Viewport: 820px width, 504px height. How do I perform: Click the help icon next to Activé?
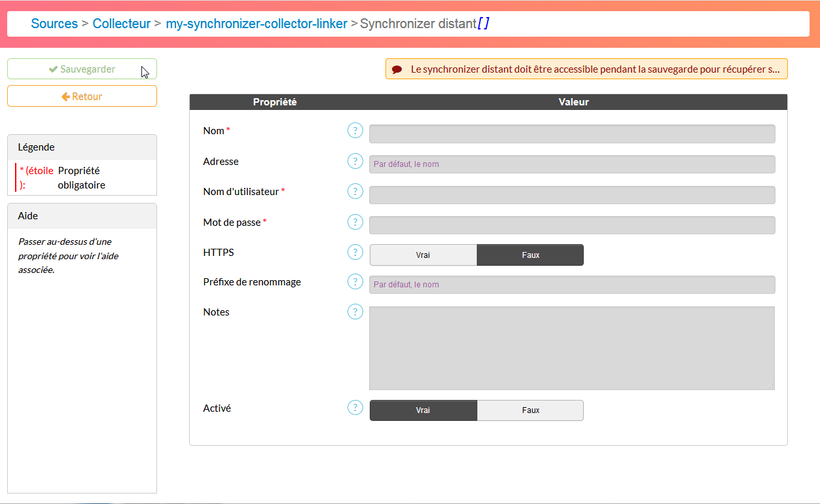point(355,408)
